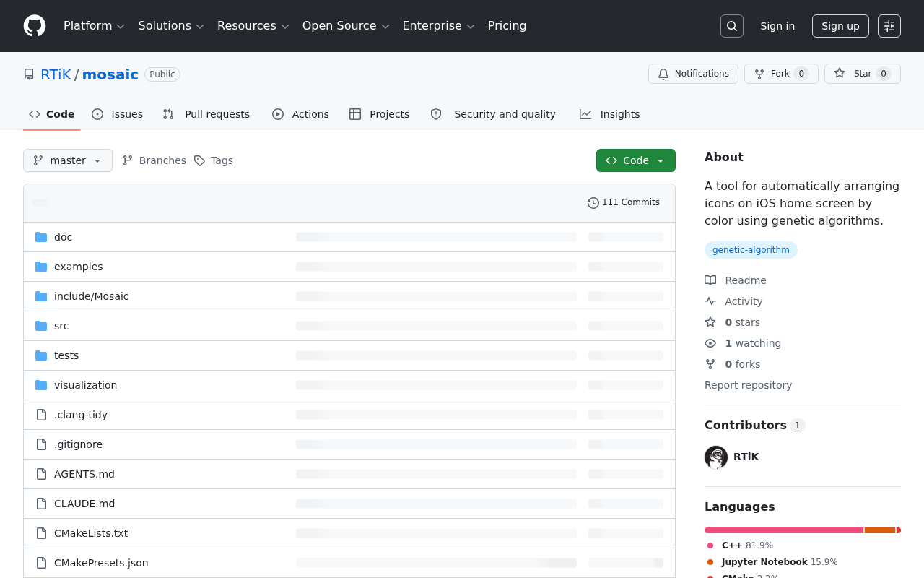Image resolution: width=924 pixels, height=578 pixels.
Task: Open the mosaic repository name link
Action: click(x=110, y=74)
